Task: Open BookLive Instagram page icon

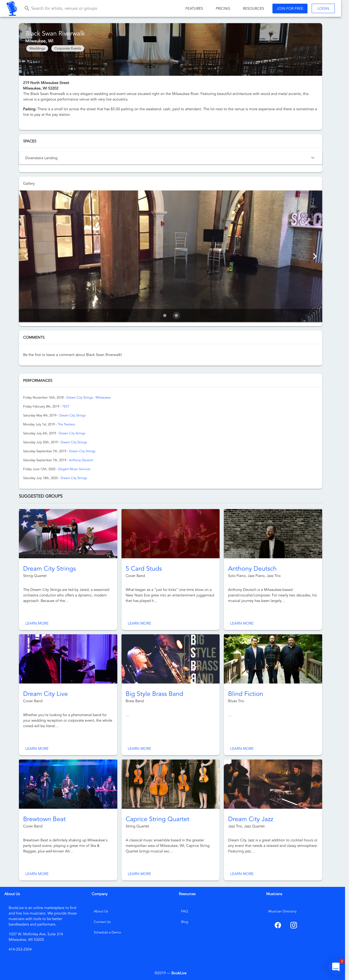Action: pos(294,925)
